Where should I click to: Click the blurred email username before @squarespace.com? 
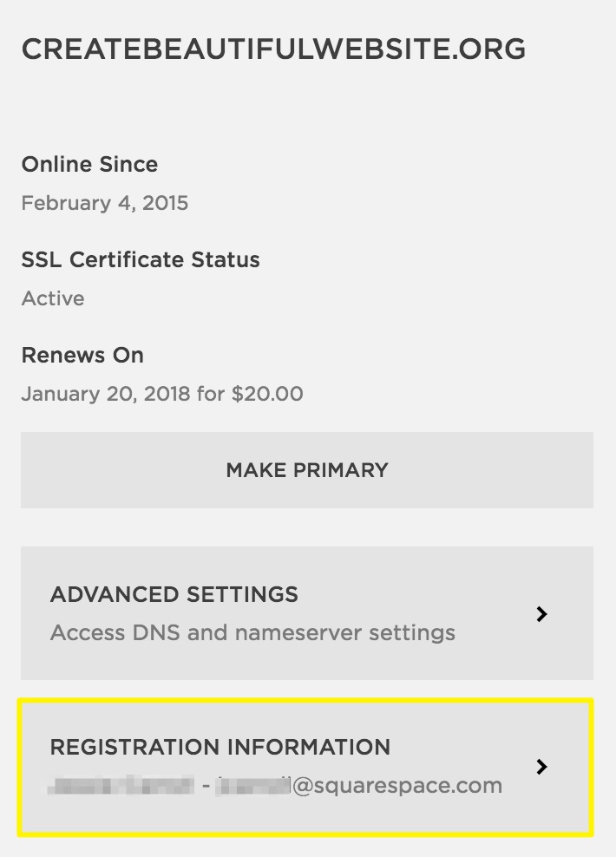pyautogui.click(x=252, y=787)
